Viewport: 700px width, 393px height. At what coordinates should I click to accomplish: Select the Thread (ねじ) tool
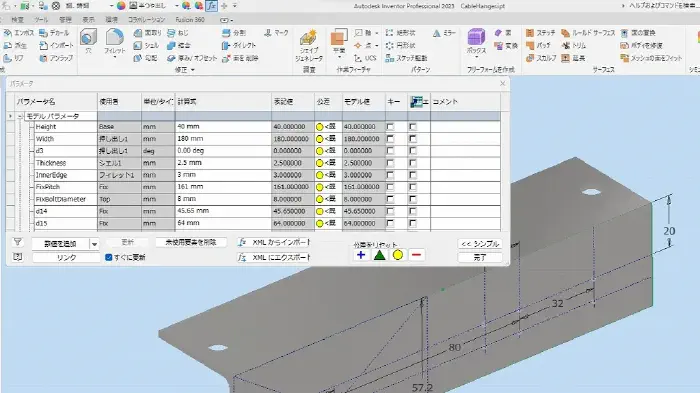tap(178, 33)
